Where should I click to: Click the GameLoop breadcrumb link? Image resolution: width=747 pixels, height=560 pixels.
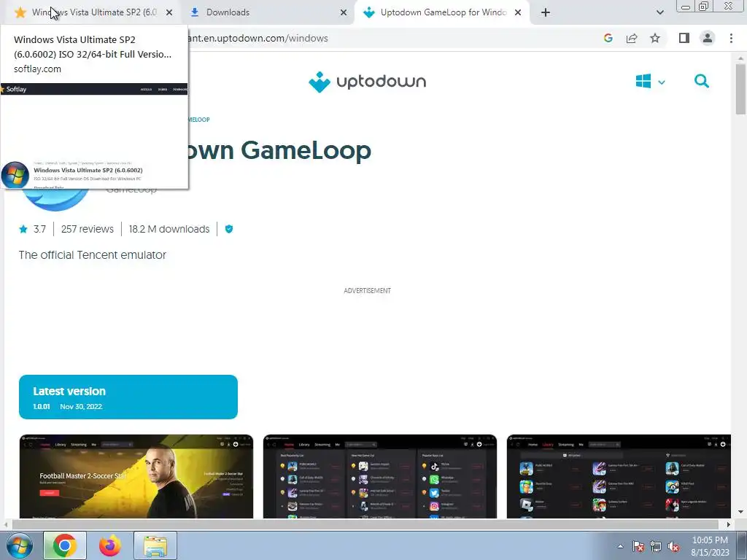pos(199,120)
